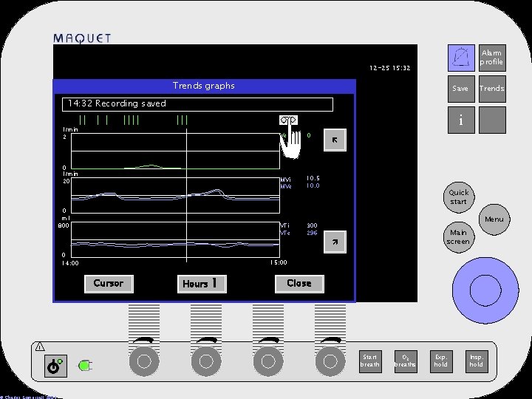This screenshot has width=532, height=399.
Task: Click the MVe value 10.0
Action: click(313, 185)
